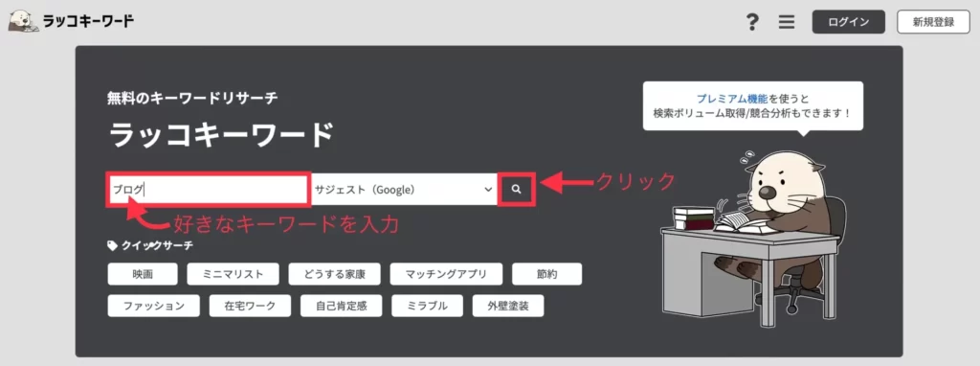980x366 pixels.
Task: Click the keyword input field containing ブログ
Action: coord(208,189)
